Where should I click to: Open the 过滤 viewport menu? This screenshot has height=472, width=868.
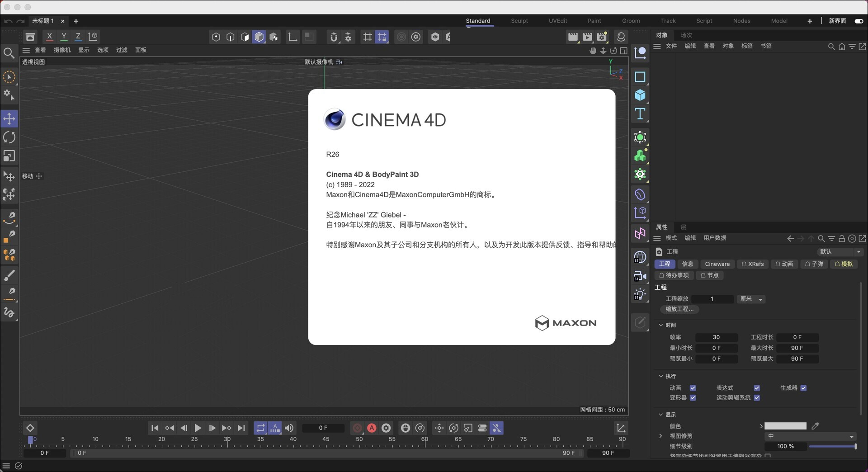point(122,50)
